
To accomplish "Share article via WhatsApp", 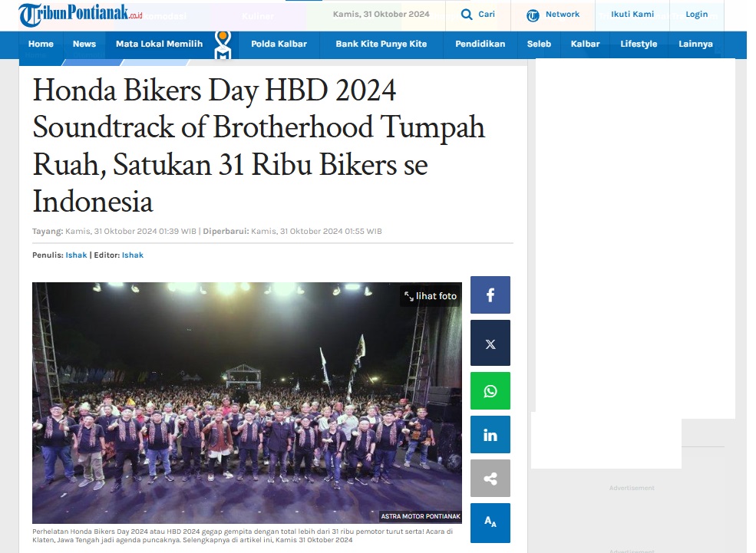I will (490, 390).
